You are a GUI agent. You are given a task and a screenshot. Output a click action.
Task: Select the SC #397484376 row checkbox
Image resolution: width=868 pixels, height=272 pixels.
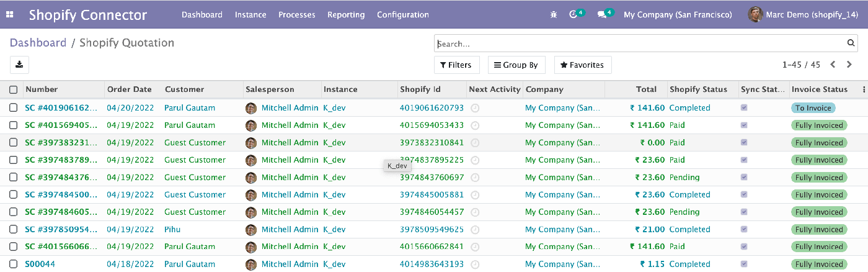(x=14, y=178)
